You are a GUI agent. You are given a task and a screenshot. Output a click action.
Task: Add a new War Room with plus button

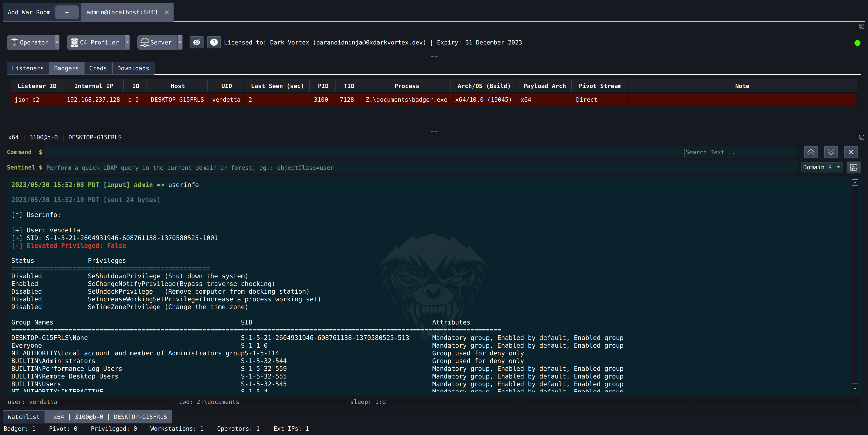click(67, 12)
